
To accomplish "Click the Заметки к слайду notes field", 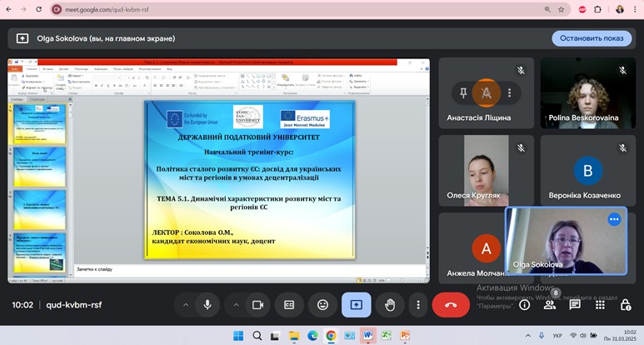I will coord(251,270).
